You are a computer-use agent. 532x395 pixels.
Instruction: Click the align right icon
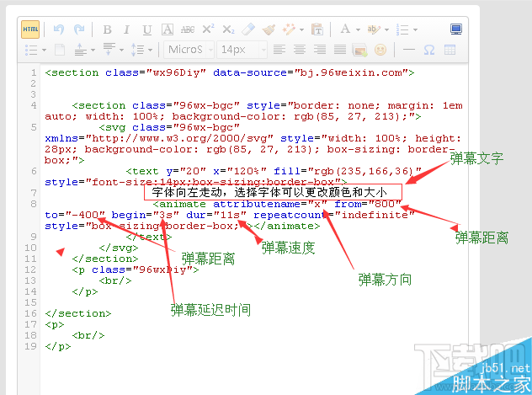(x=320, y=50)
